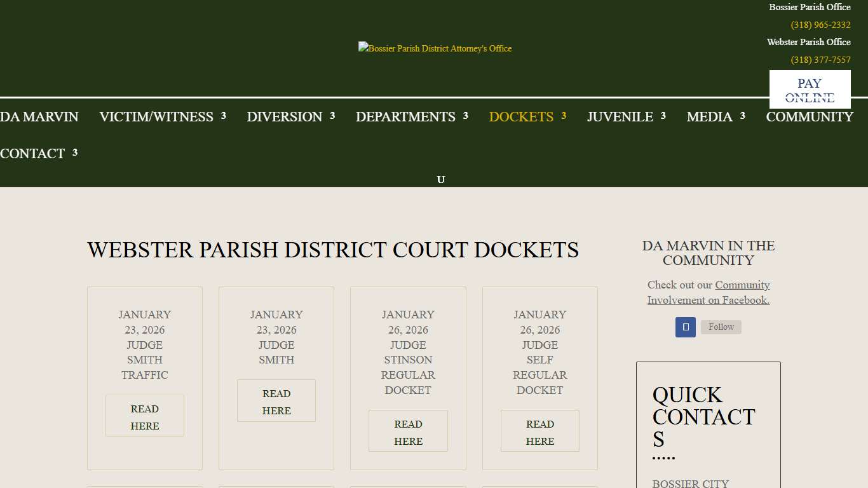Click READ HERE under January 23 Judge Smith
Viewport: 868px width, 488px height.
coord(276,400)
